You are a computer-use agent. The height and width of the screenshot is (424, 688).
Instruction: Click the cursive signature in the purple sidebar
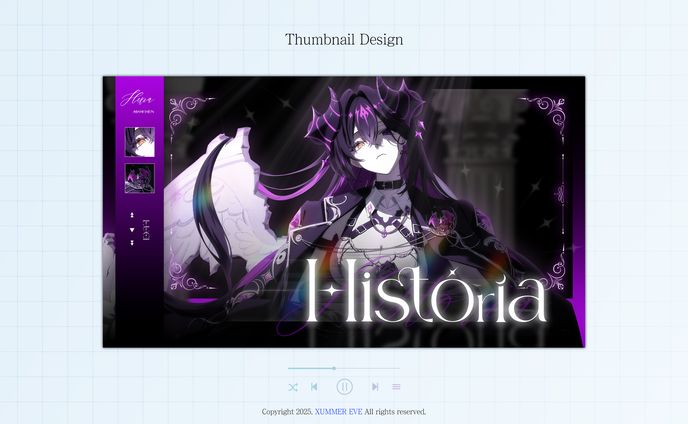coord(137,98)
